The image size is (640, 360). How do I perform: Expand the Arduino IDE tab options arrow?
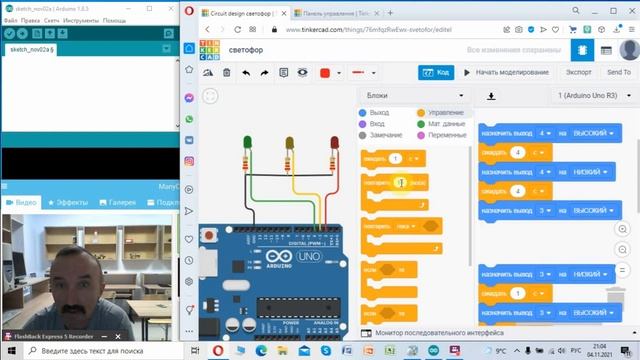tap(166, 49)
